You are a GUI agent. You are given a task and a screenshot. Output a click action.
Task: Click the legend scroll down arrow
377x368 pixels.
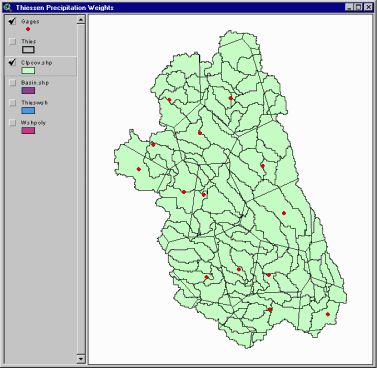(x=81, y=359)
